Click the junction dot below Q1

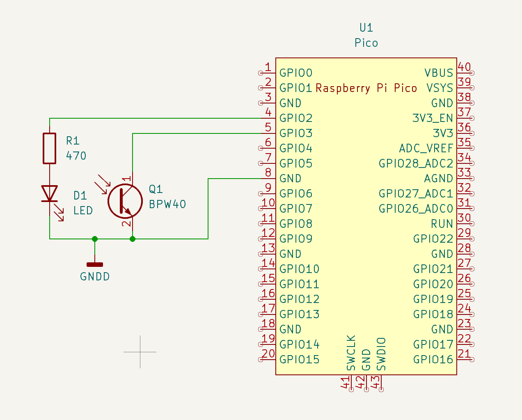[133, 238]
